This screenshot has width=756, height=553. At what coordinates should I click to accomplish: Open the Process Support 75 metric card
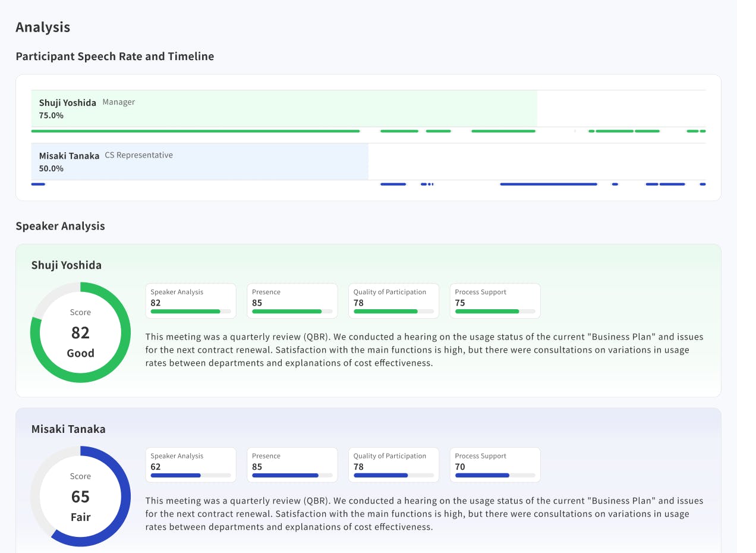(x=494, y=300)
